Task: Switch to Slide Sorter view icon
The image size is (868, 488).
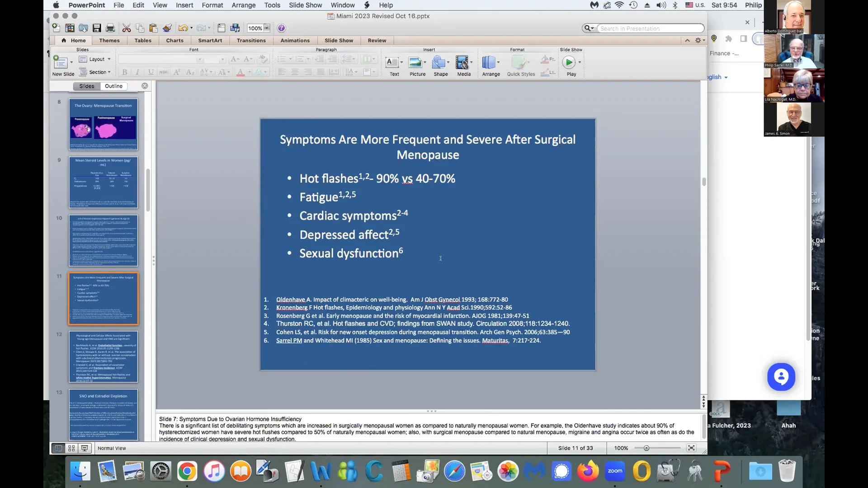Action: click(71, 448)
